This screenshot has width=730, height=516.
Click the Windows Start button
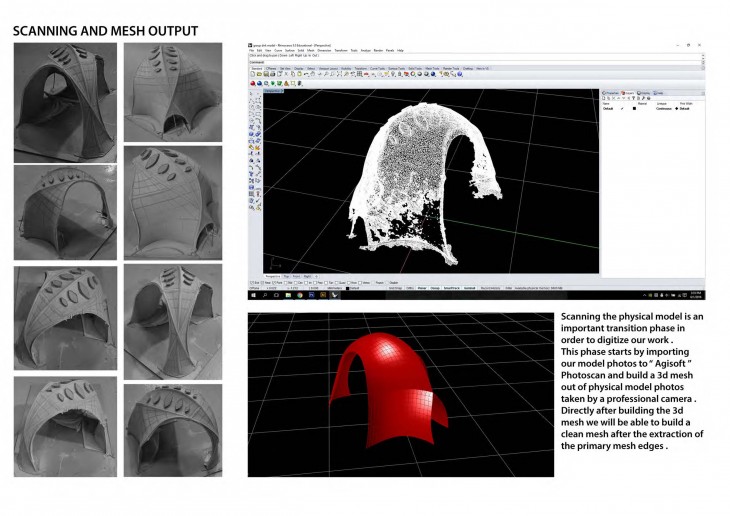251,297
